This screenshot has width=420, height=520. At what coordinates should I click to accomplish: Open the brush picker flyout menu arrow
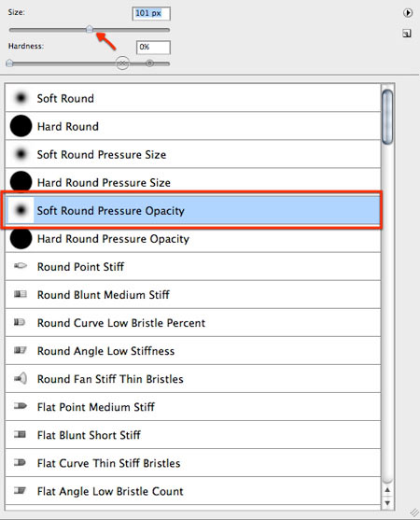click(408, 13)
